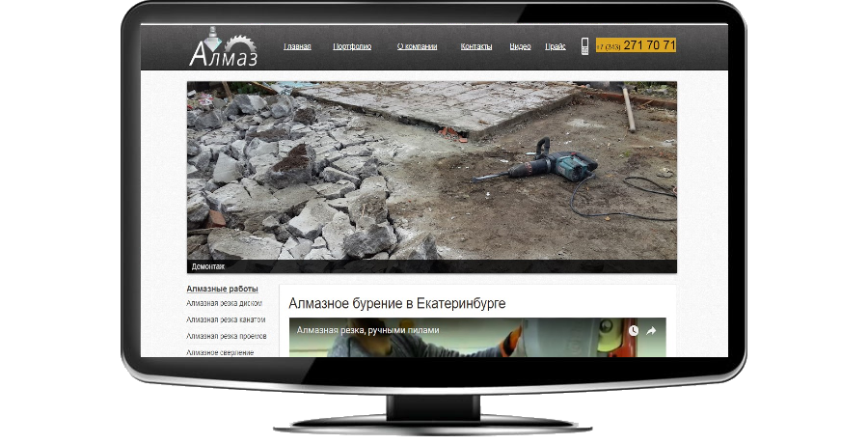Click the phone number 271 70 71

[x=648, y=45]
